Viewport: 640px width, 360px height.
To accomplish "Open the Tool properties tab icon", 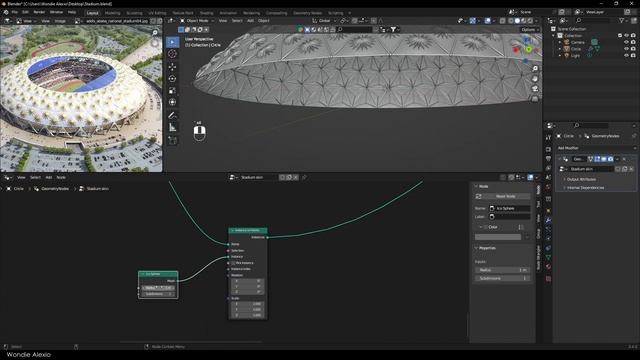I will click(x=548, y=137).
